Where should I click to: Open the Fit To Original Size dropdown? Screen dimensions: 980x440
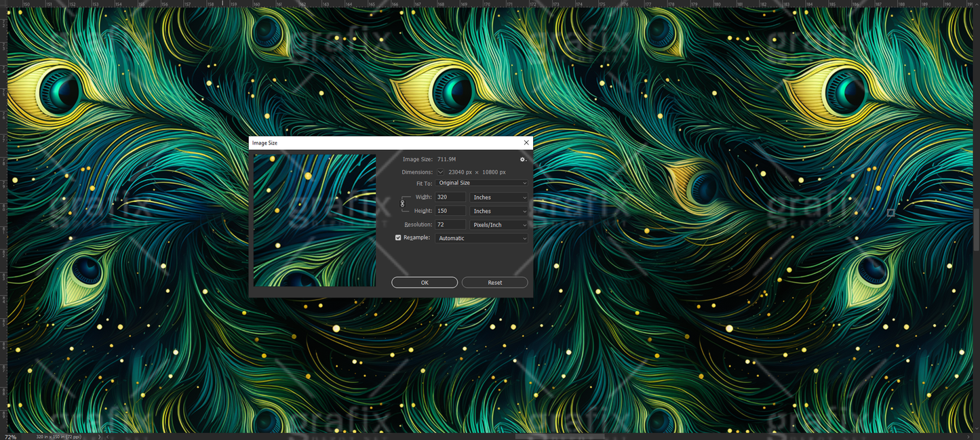click(x=481, y=183)
